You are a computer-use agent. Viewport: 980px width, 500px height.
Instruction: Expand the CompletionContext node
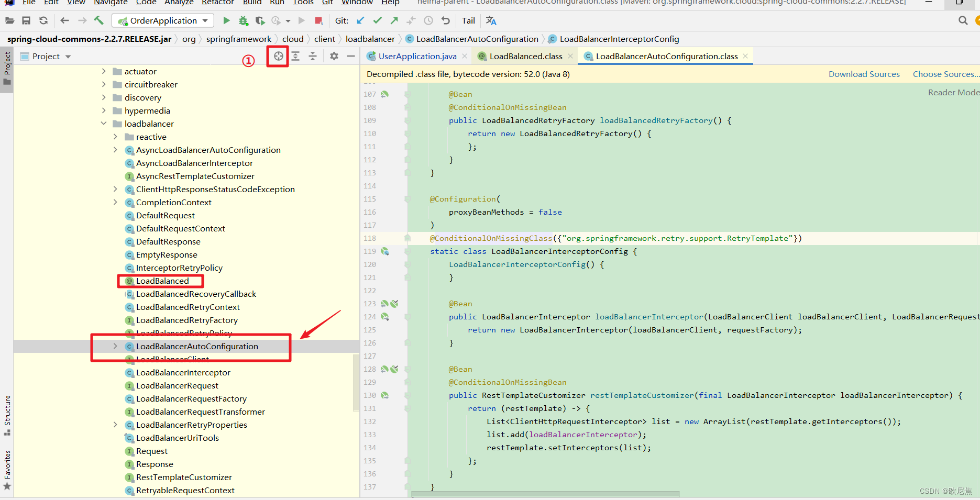click(115, 202)
